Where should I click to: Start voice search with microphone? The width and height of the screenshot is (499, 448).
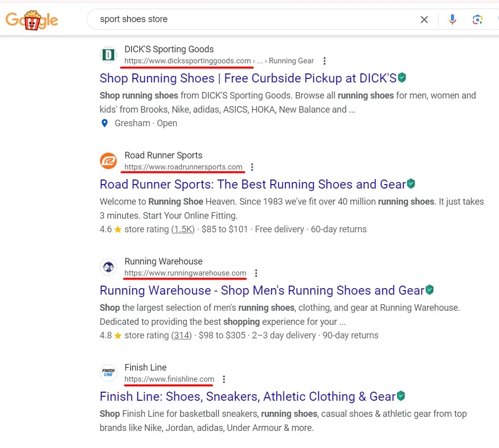point(452,20)
